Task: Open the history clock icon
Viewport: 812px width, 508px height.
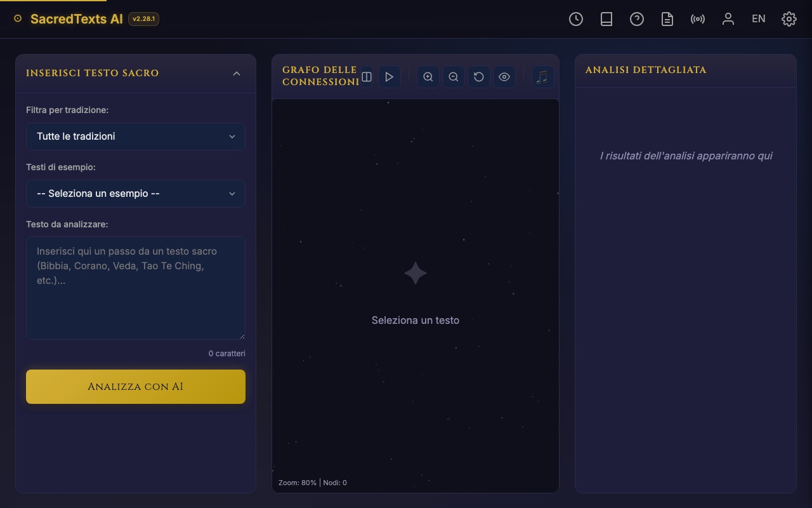Action: tap(576, 19)
